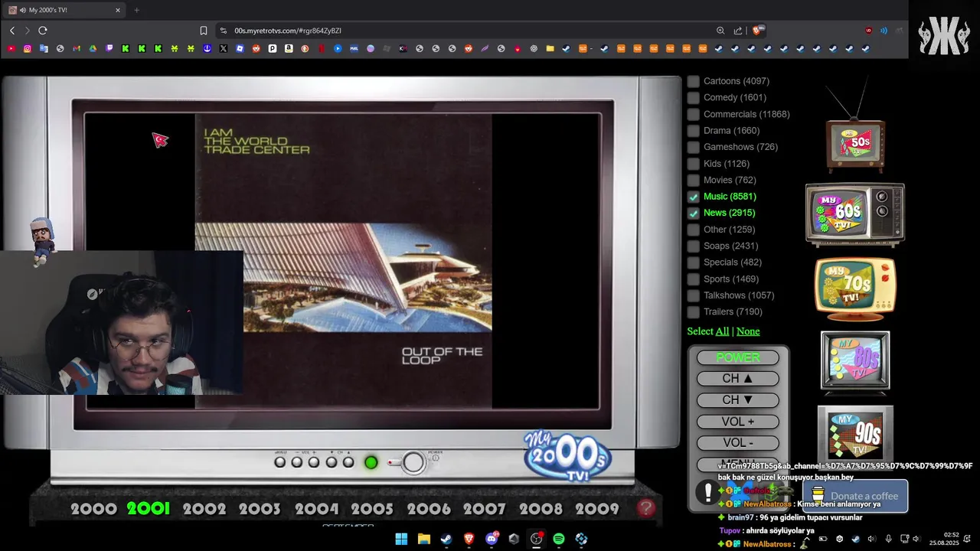Click the red question mark help icon
The width and height of the screenshot is (980, 551).
coord(646,507)
